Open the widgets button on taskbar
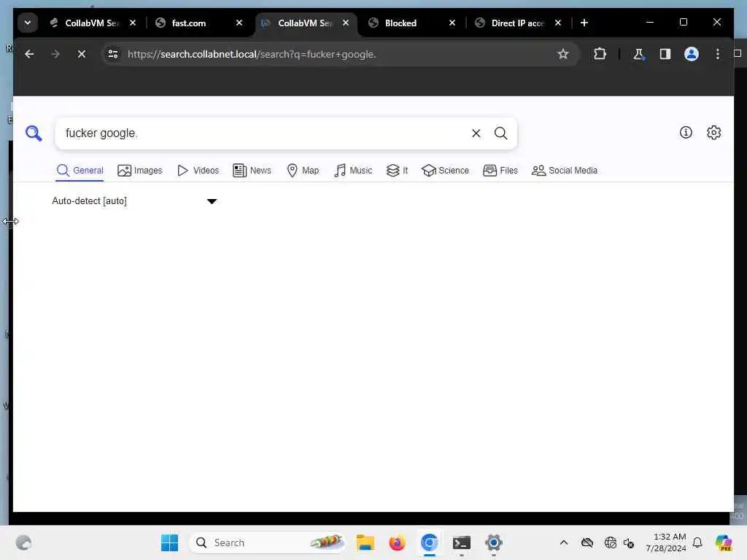The image size is (747, 560). (23, 542)
